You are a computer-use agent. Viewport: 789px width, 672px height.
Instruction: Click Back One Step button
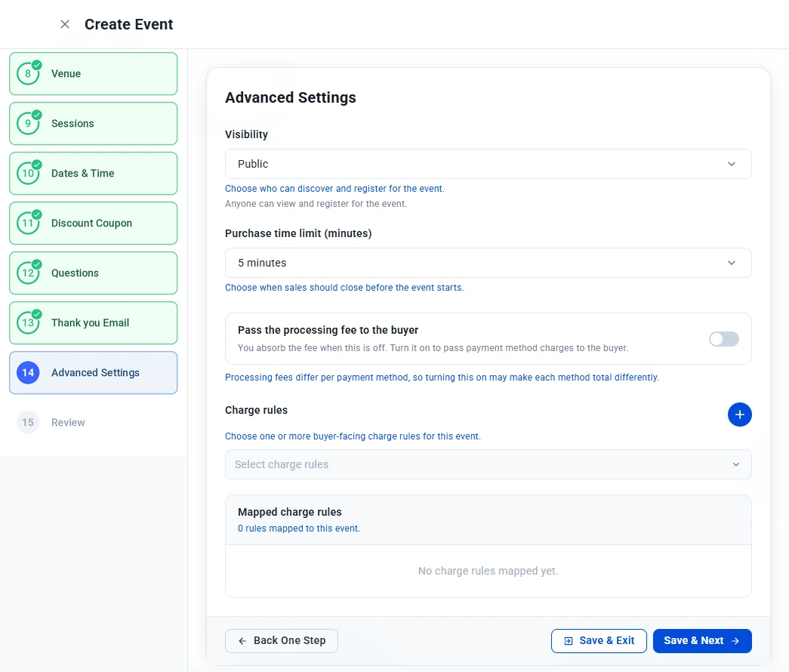(282, 641)
